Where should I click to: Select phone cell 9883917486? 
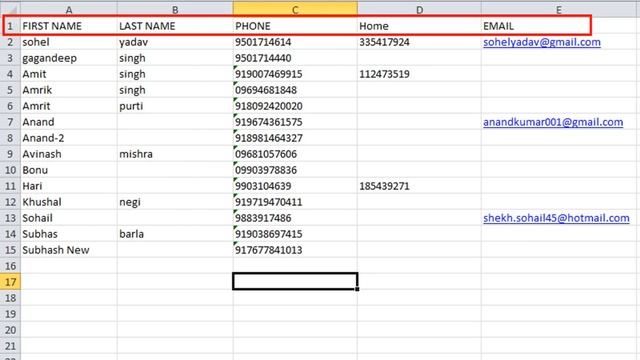pos(295,218)
